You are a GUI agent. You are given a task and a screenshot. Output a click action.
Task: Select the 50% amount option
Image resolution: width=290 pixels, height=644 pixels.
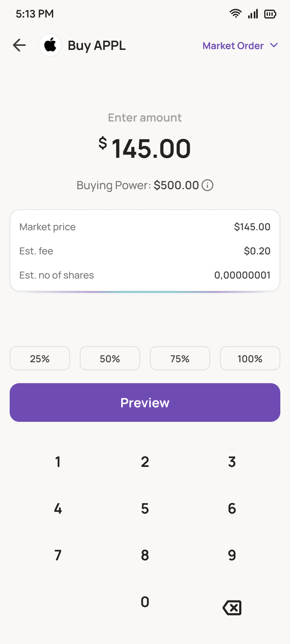click(110, 358)
